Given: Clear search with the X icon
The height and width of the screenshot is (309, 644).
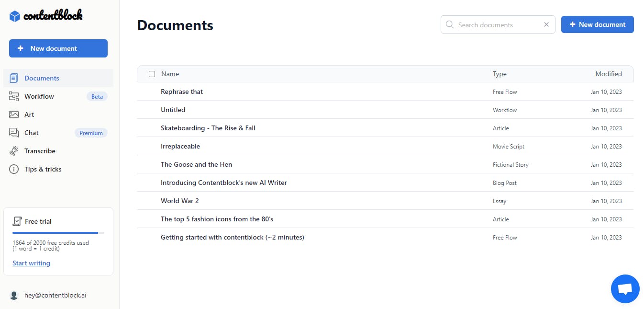Looking at the screenshot, I should (546, 24).
